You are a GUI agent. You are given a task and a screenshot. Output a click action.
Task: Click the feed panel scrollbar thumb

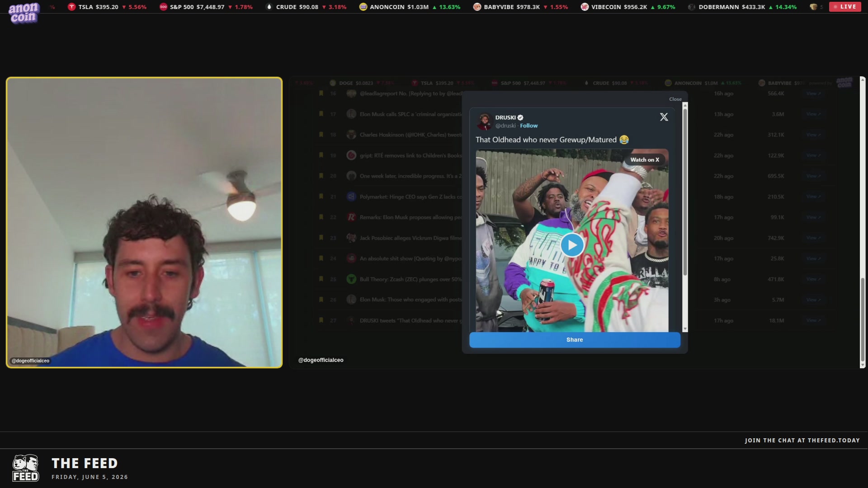pos(863,320)
